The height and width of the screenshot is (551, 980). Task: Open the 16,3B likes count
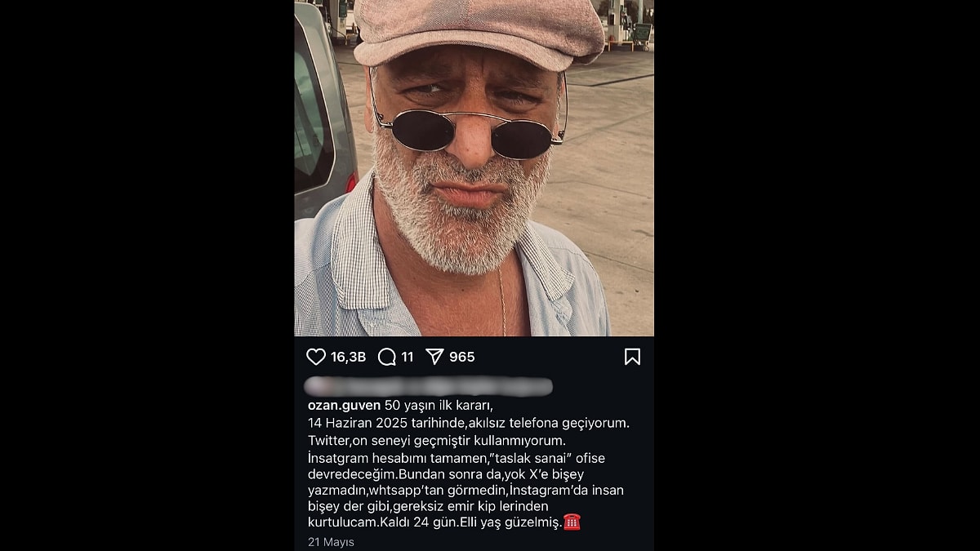348,357
